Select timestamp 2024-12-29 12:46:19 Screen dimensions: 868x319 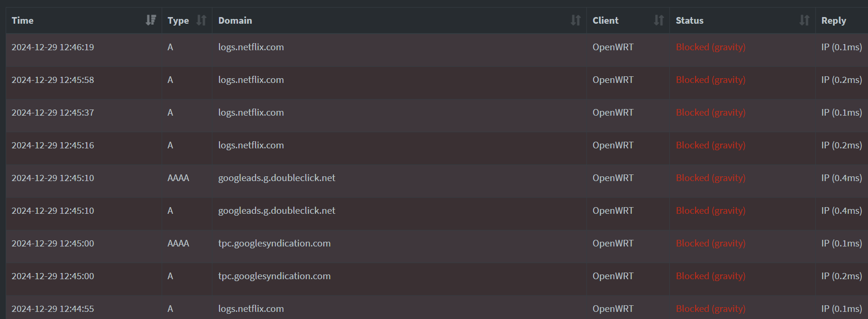(x=53, y=47)
